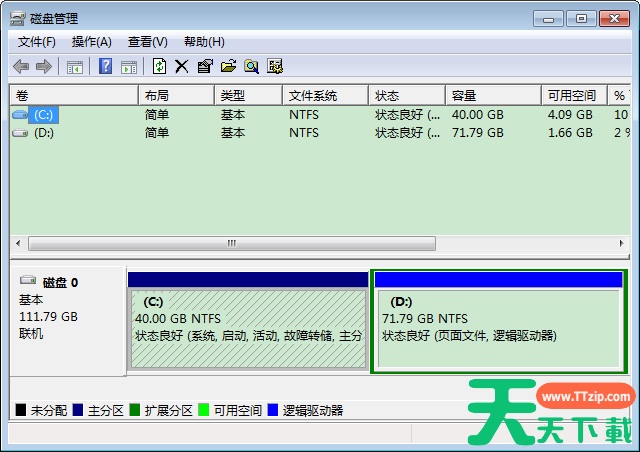The height and width of the screenshot is (452, 640).
Task: Select the (C:) volume row label
Action: (x=43, y=115)
